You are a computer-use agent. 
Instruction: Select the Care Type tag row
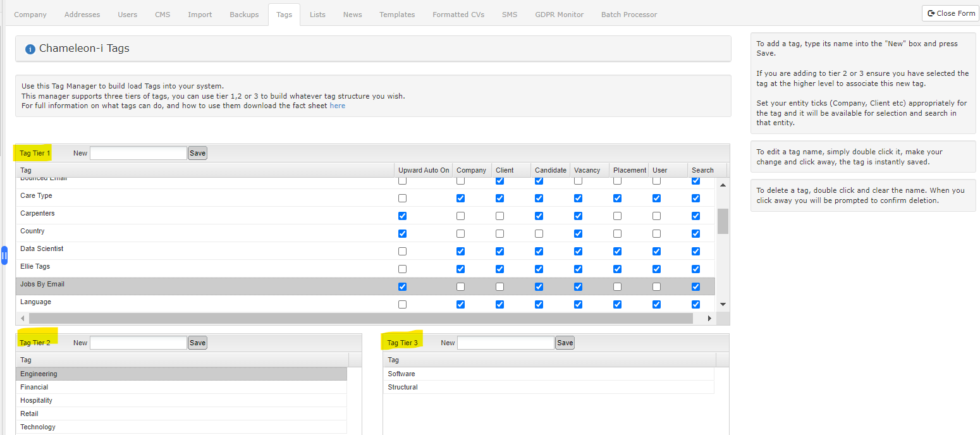pos(365,198)
